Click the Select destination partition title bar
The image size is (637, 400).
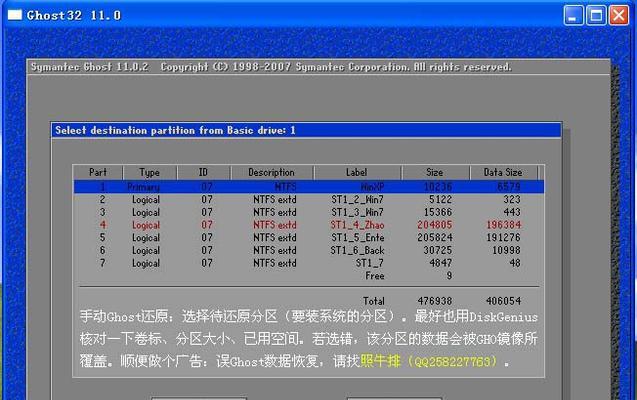pos(307,130)
